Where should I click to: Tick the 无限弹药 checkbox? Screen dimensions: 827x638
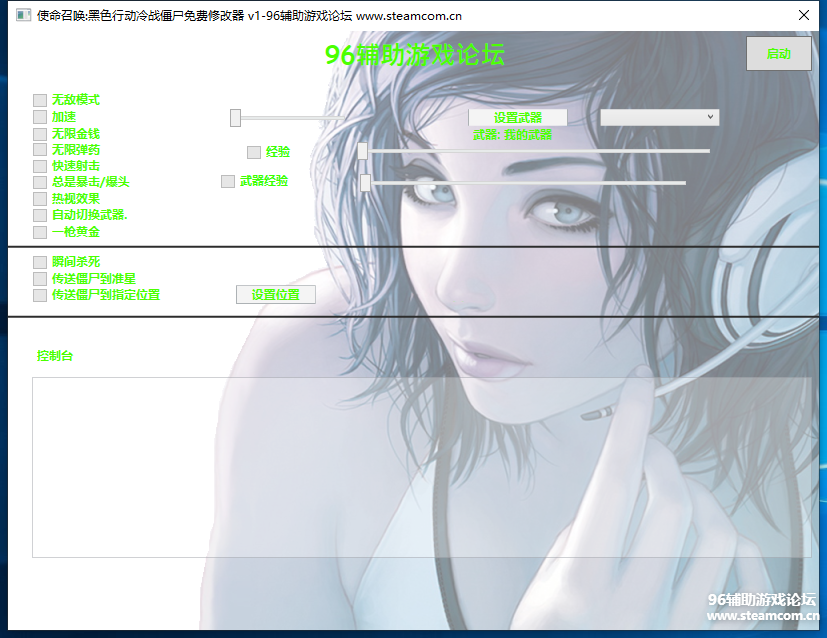click(x=40, y=150)
